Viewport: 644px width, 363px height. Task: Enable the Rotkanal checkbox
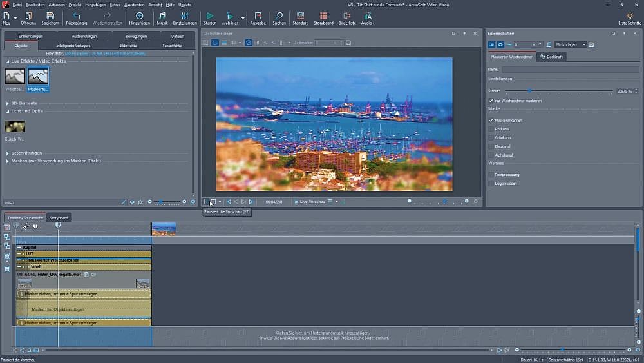point(491,129)
